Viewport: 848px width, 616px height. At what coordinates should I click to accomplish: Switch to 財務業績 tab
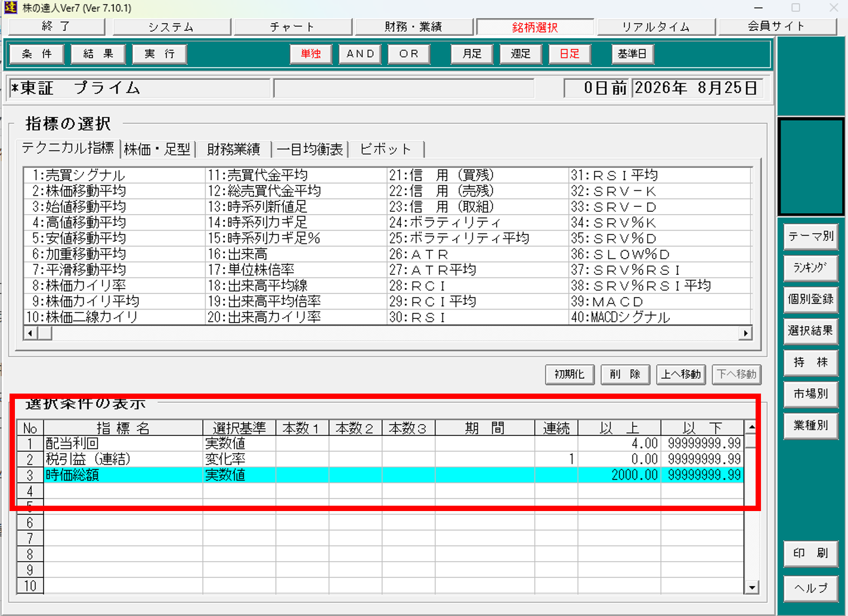point(234,149)
